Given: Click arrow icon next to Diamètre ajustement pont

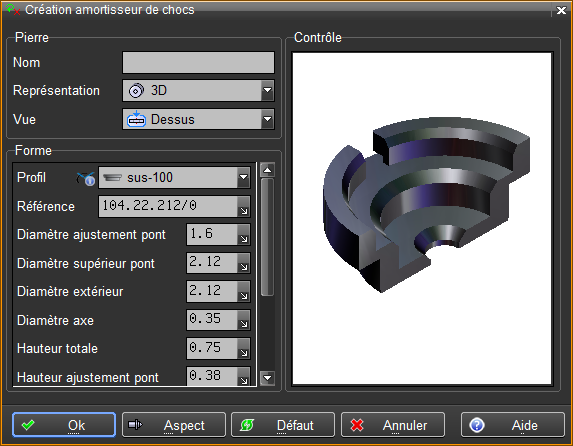Looking at the screenshot, I should (x=244, y=235).
